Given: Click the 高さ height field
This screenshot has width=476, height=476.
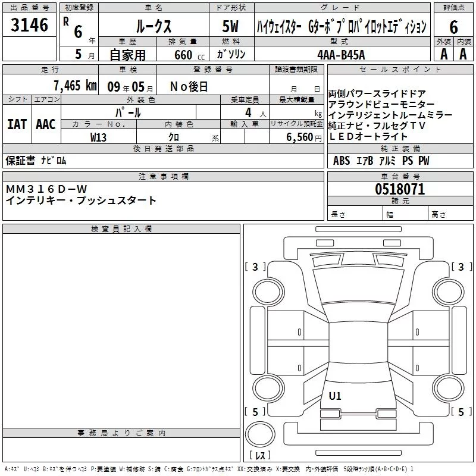Looking at the screenshot, I should pyautogui.click(x=450, y=213).
